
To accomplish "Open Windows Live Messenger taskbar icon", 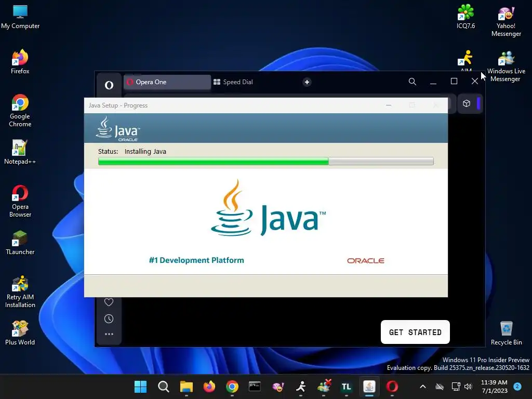I will pos(324,387).
